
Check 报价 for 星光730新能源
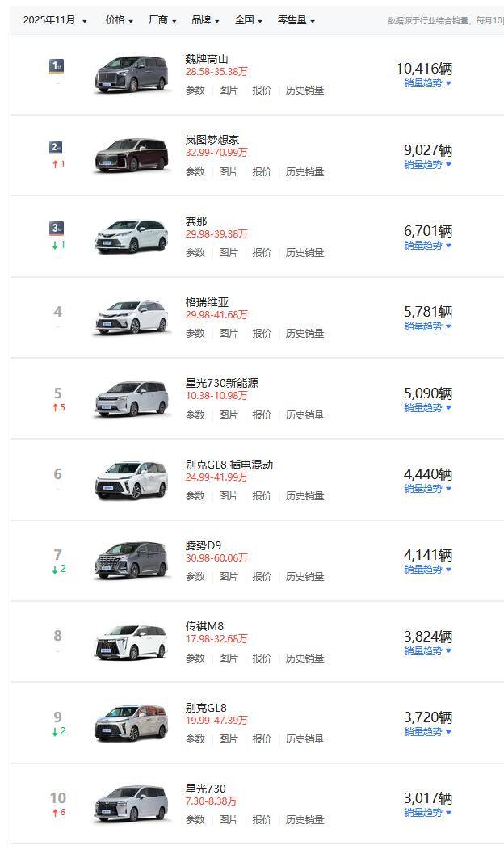point(262,414)
